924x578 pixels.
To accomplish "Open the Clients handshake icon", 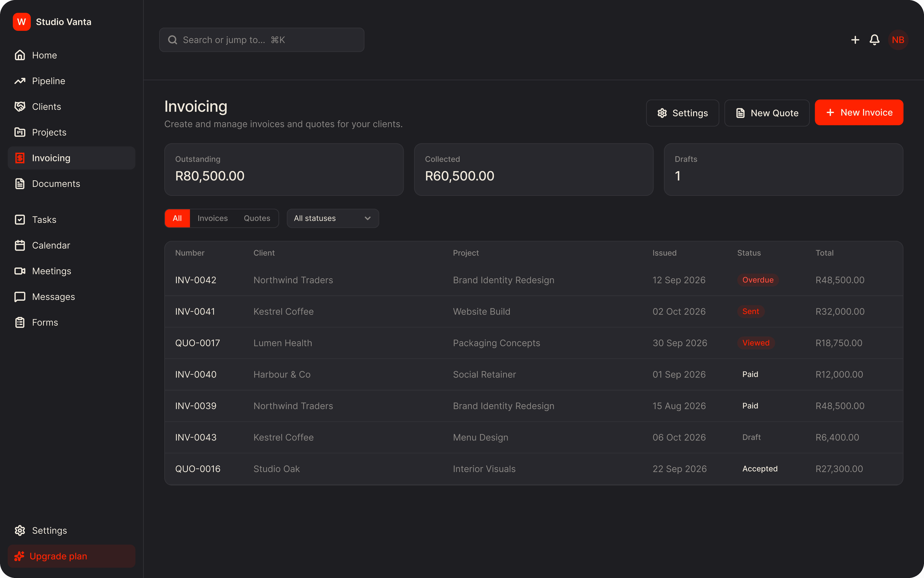I will (x=20, y=106).
